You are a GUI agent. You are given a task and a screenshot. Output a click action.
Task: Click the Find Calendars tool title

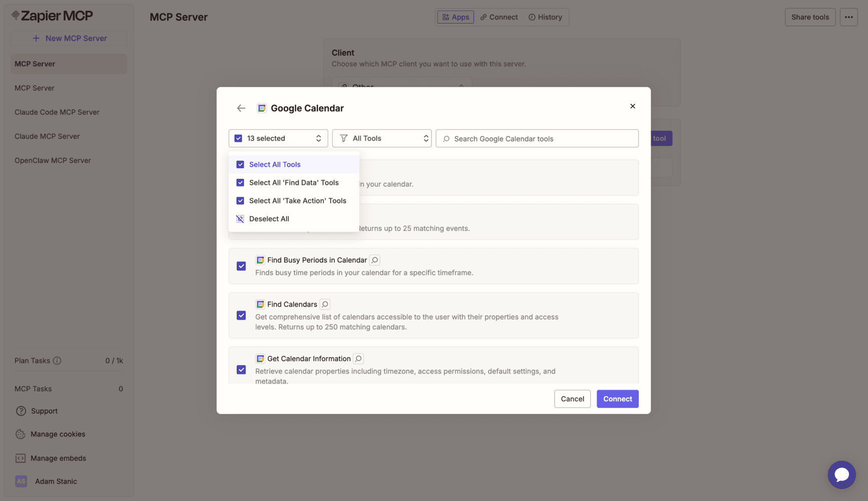(x=292, y=304)
